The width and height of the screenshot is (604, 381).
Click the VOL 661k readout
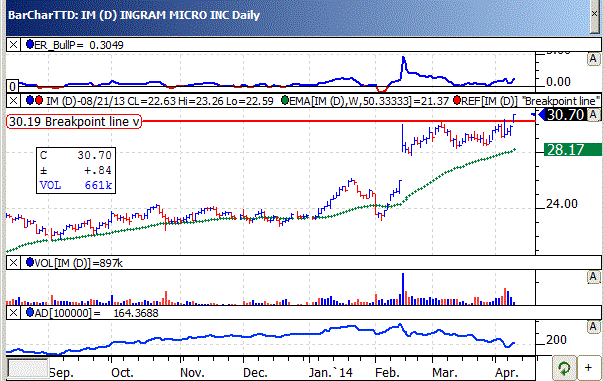(76, 185)
